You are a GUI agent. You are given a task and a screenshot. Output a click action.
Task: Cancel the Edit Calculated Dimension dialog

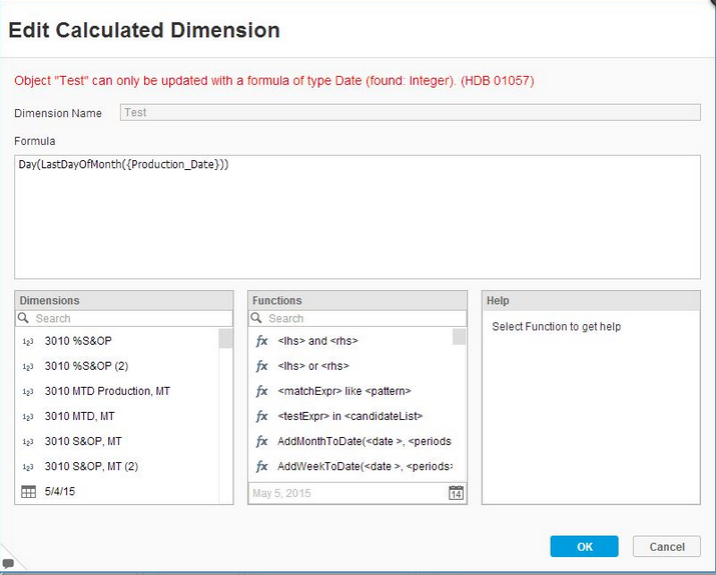(x=667, y=546)
